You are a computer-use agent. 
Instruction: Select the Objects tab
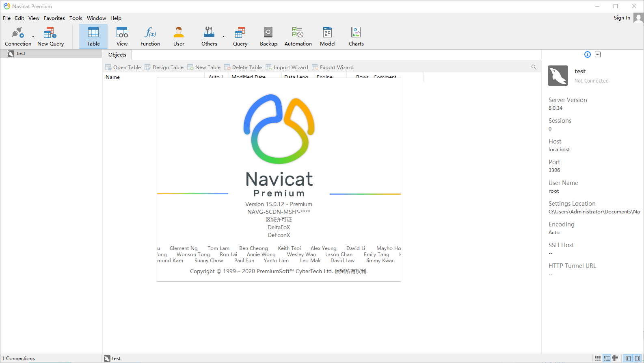click(x=117, y=54)
